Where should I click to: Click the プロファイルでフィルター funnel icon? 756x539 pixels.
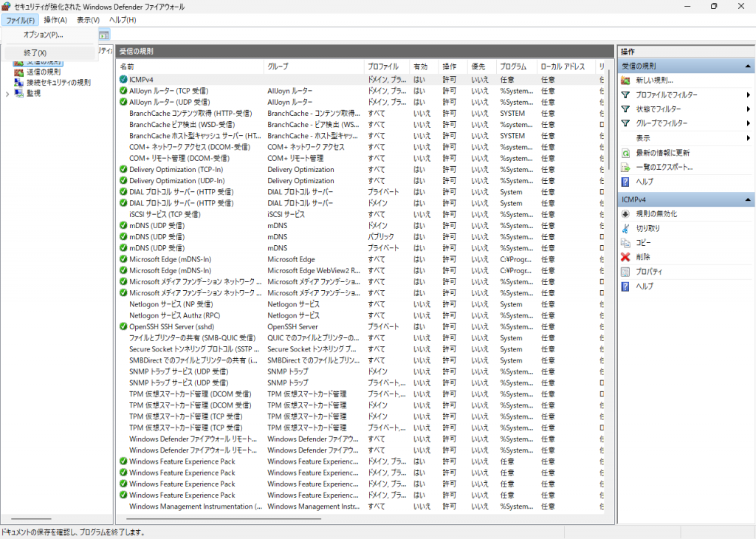click(625, 95)
